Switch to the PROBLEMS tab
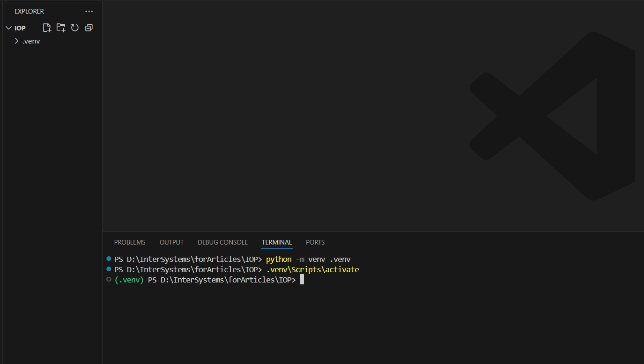This screenshot has width=644, height=364. pos(130,242)
